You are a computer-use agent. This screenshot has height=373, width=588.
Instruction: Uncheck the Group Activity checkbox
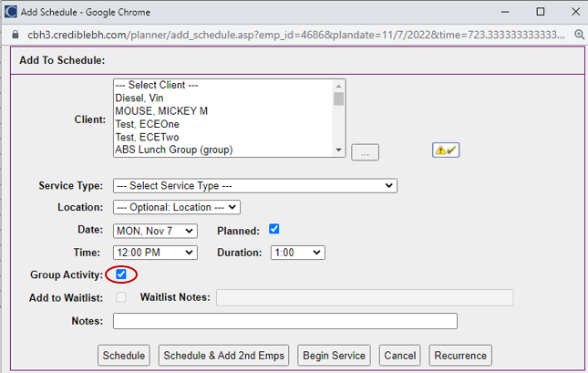tap(121, 275)
